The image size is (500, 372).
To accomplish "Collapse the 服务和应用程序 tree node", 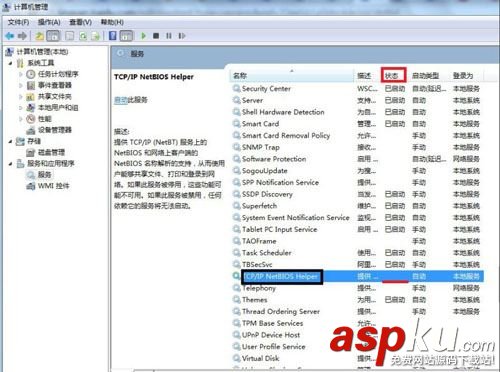I will point(11,164).
